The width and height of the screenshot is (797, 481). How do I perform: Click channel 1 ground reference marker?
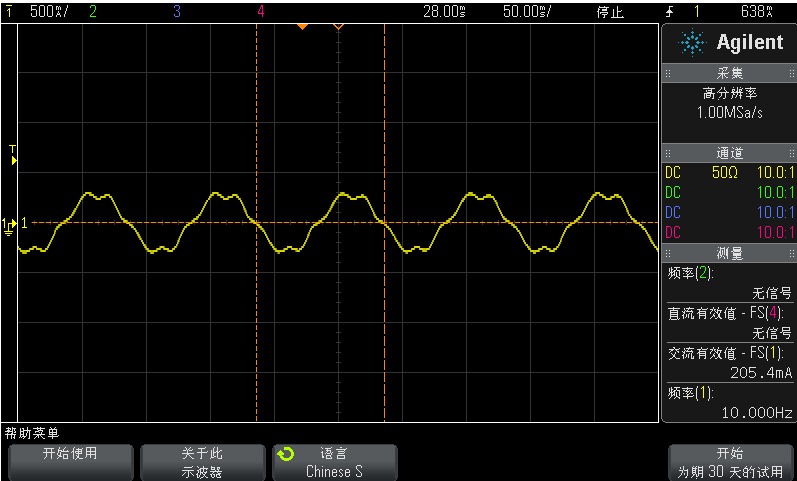(10, 223)
